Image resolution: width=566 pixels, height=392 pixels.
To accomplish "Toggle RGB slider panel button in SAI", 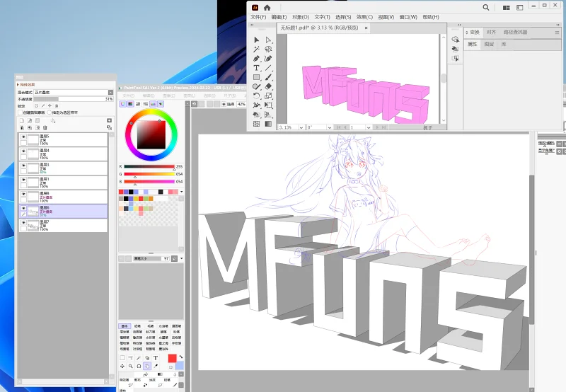I will click(x=130, y=104).
